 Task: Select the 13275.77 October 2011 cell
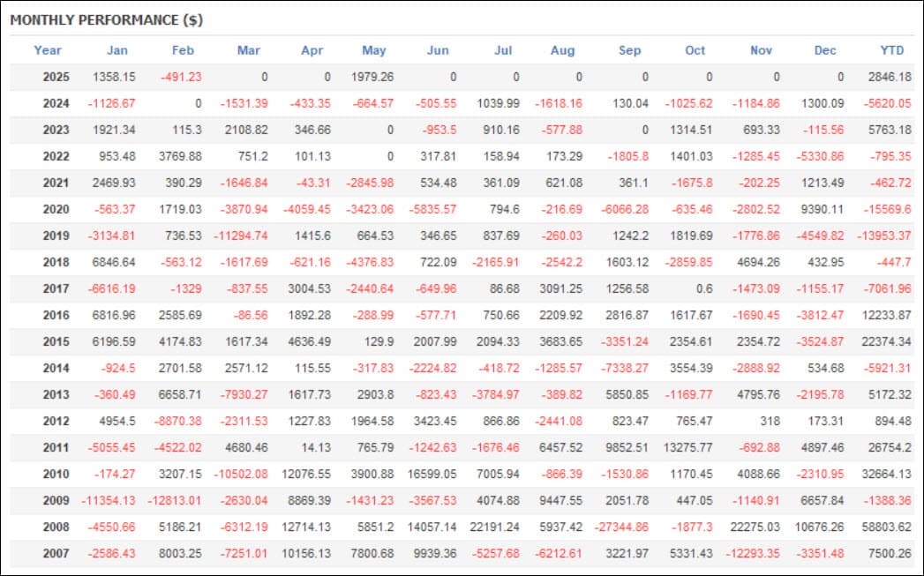(x=688, y=448)
